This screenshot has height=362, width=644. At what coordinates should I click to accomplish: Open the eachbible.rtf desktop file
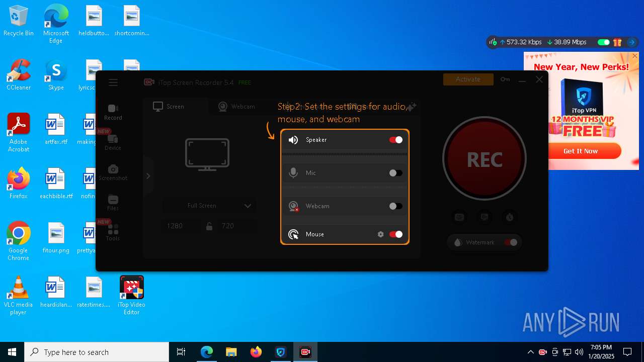pyautogui.click(x=56, y=183)
